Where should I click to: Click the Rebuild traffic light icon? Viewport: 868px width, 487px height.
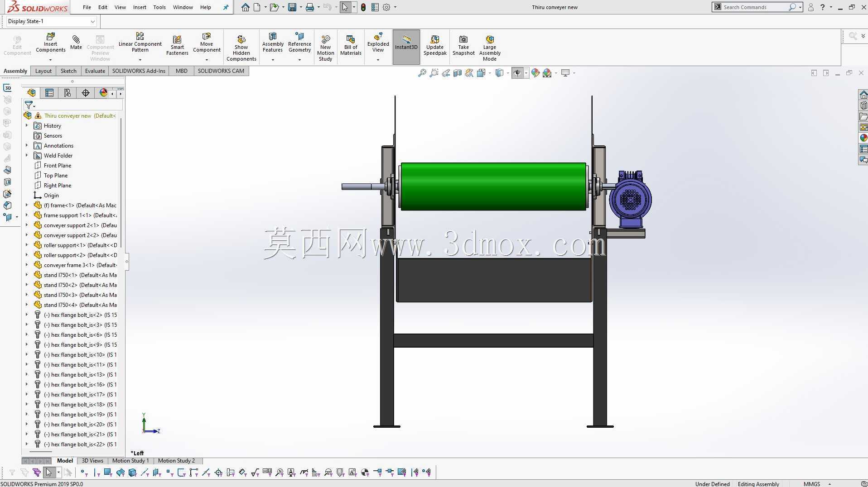coord(363,7)
